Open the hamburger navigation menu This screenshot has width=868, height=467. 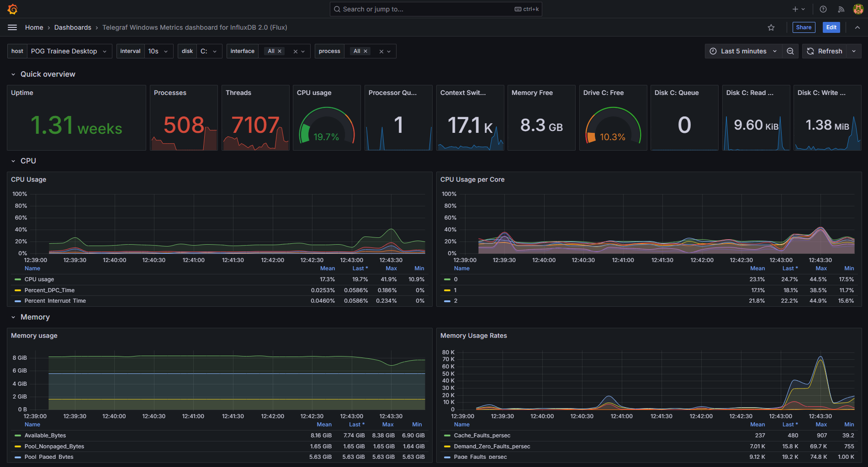(12, 27)
